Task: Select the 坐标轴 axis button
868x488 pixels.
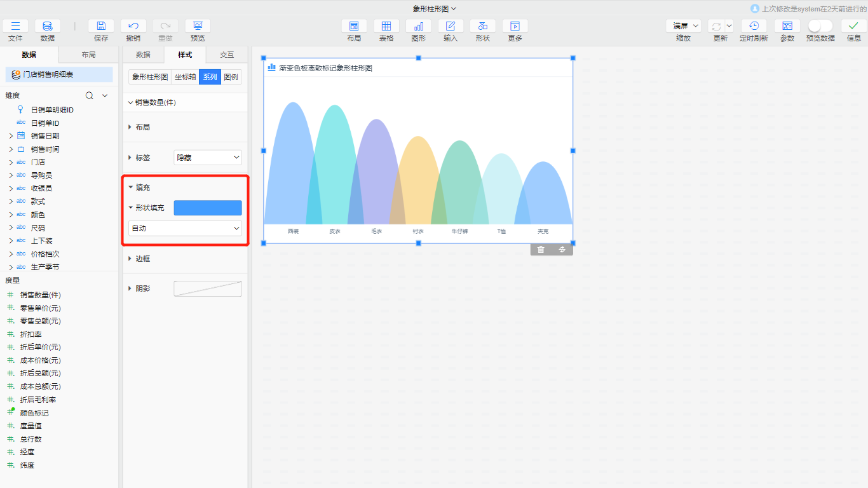Action: tap(185, 78)
